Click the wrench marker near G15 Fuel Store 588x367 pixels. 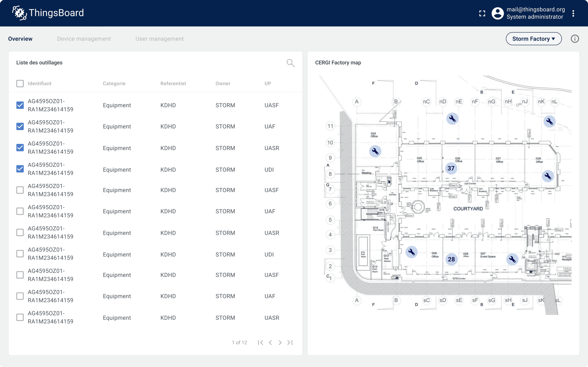[411, 252]
